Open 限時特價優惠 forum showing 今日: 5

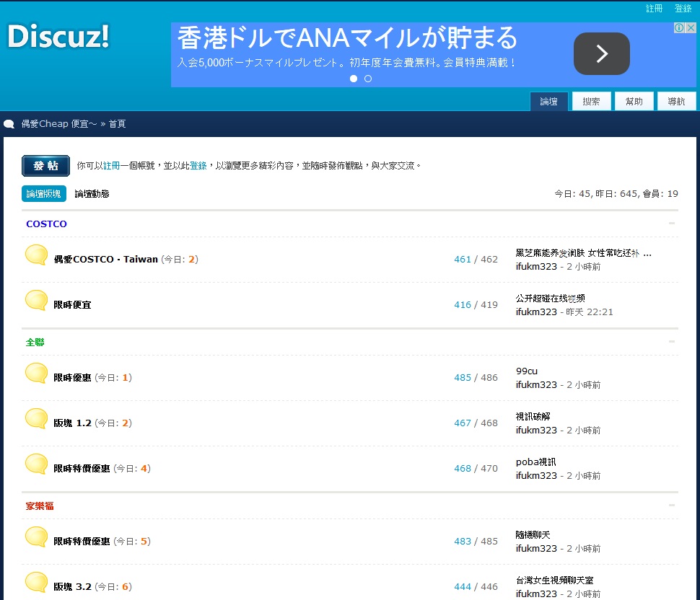82,542
